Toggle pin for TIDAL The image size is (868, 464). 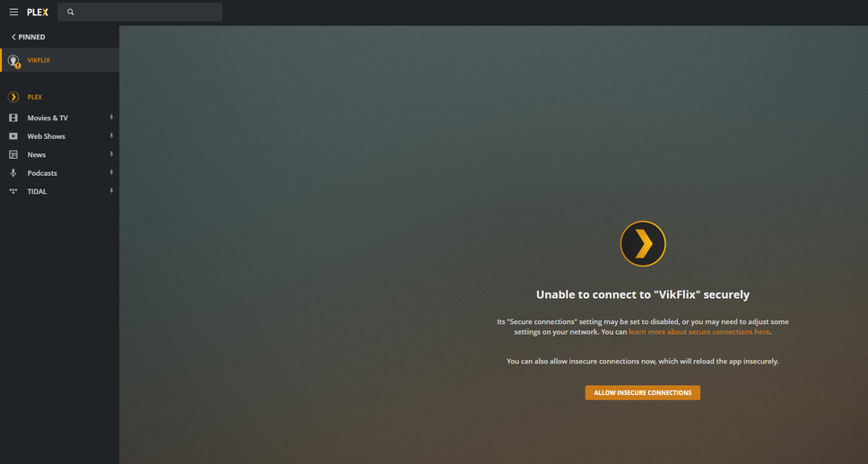pos(111,190)
